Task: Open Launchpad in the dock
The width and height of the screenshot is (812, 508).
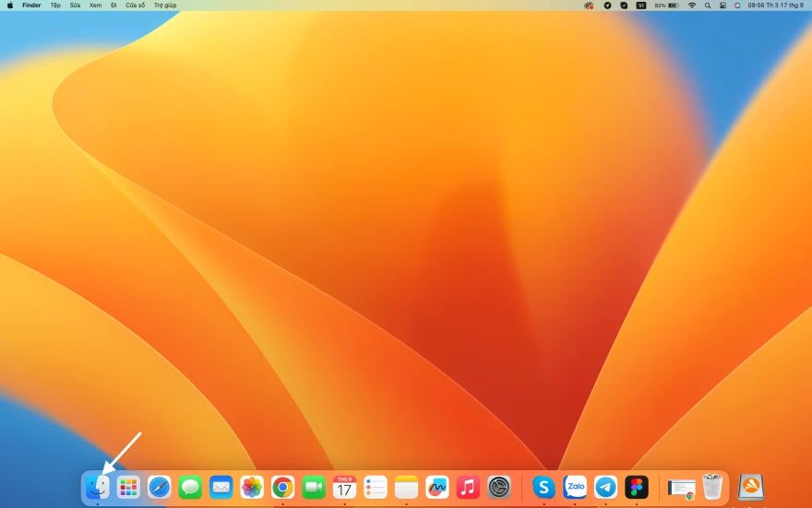Action: tap(128, 488)
